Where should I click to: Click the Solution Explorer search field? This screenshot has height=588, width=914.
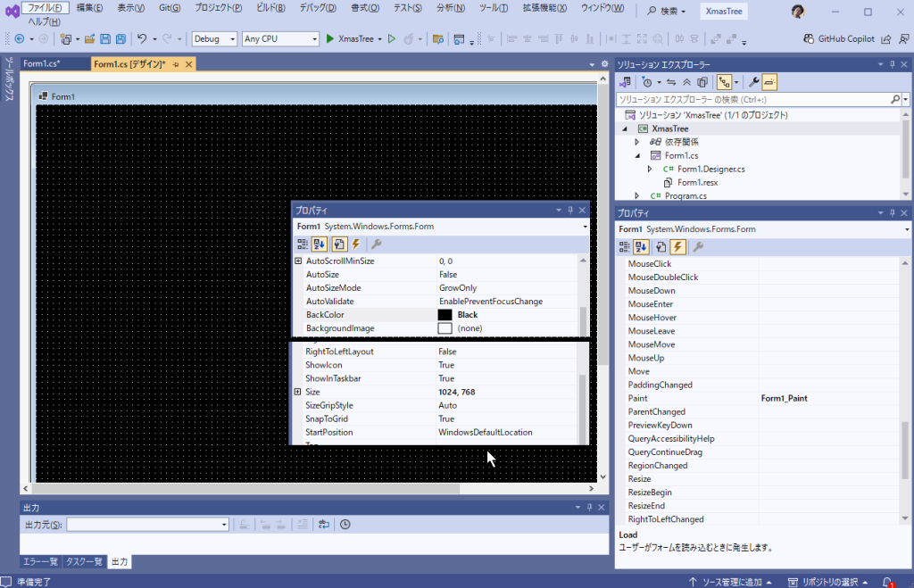tap(754, 99)
